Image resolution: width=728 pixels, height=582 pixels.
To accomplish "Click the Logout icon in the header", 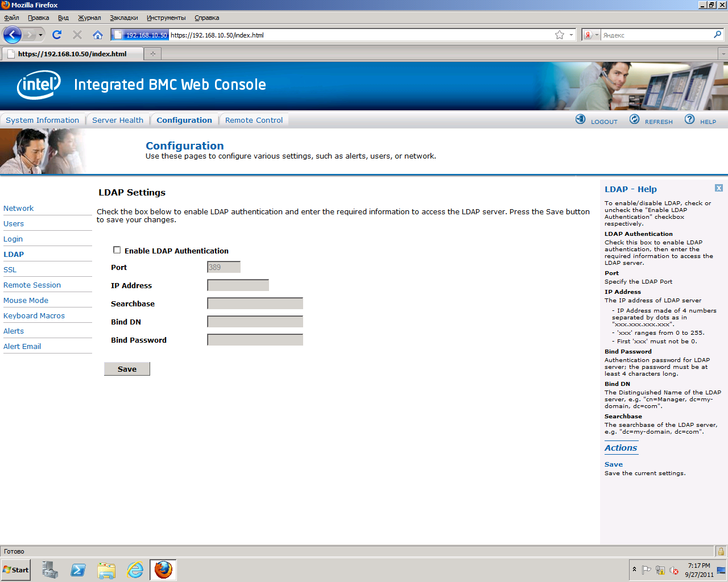I will coord(580,119).
